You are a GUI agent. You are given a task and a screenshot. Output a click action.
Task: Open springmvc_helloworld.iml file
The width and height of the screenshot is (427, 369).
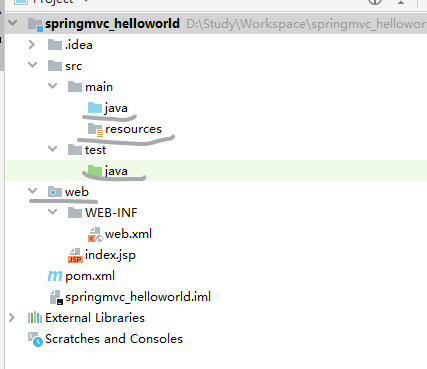(138, 297)
